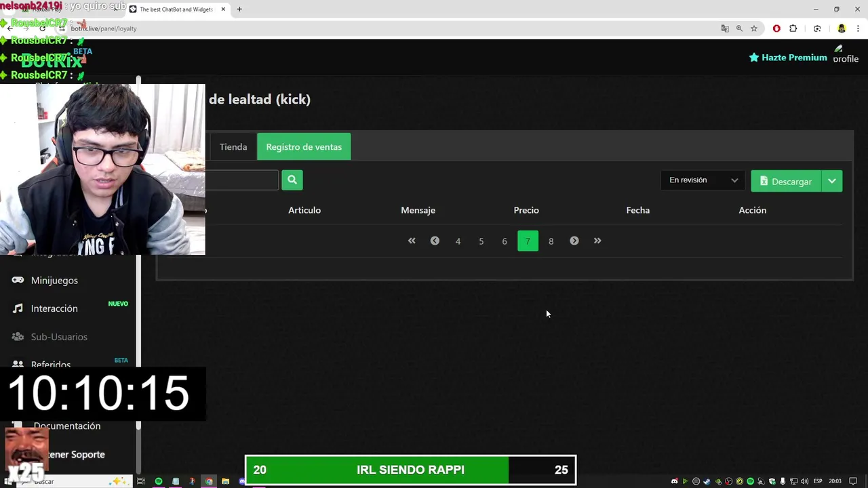Open Chrome from the taskbar
868x488 pixels.
[209, 481]
